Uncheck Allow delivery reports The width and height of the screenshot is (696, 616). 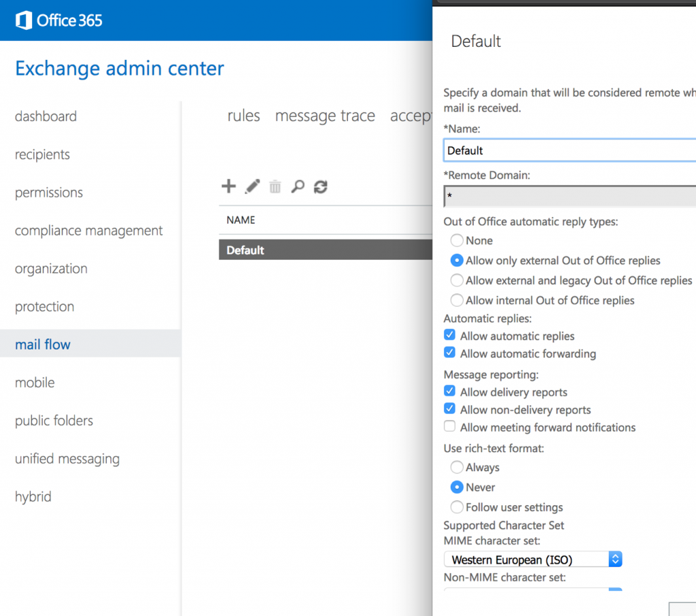pos(450,391)
